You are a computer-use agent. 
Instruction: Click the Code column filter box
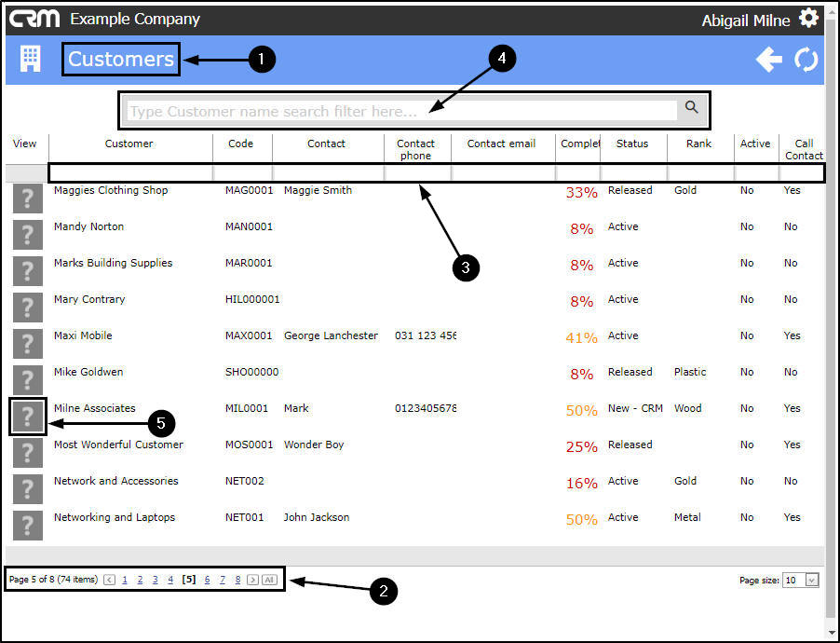(243, 172)
